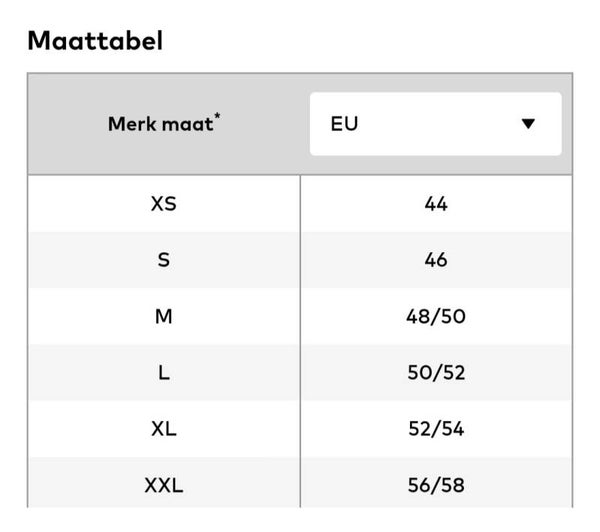This screenshot has height=532, width=600.
Task: Select the S brand size cell
Action: click(163, 260)
